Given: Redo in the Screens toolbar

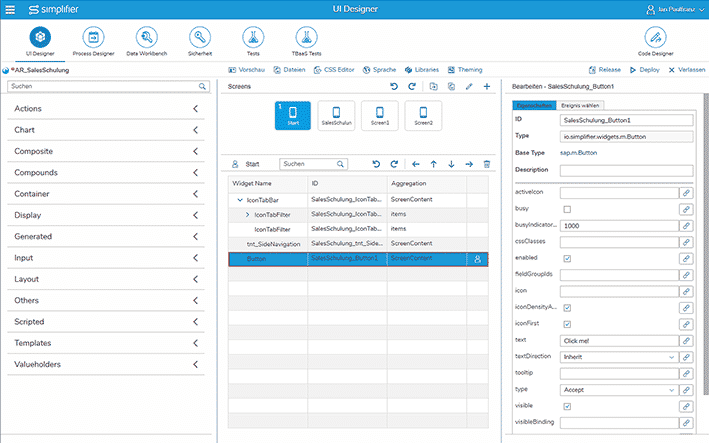Looking at the screenshot, I should tap(411, 86).
